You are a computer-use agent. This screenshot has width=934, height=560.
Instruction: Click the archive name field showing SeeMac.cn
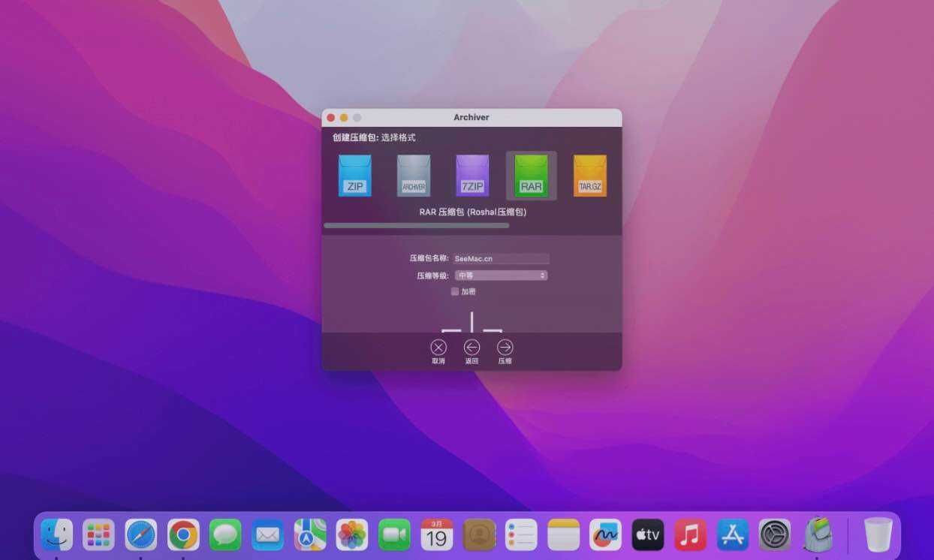[x=501, y=258]
